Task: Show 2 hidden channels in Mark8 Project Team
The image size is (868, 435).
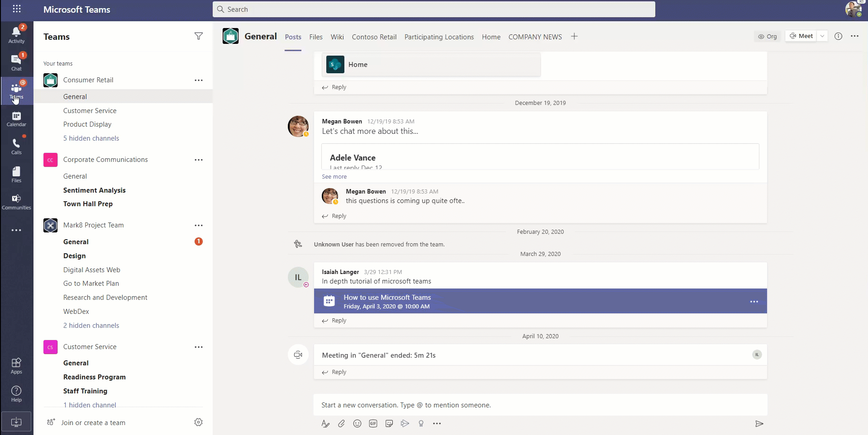Action: click(91, 325)
